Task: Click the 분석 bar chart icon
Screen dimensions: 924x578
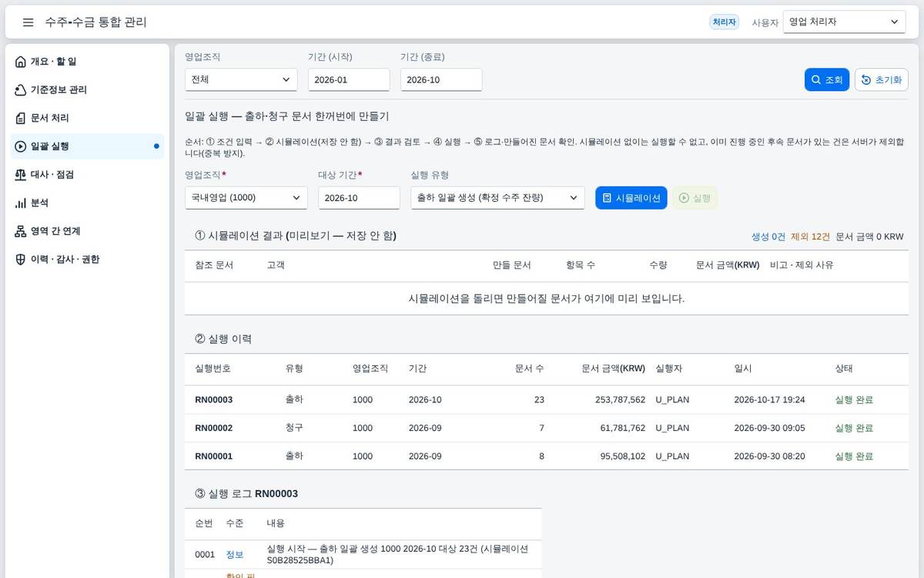Action: (x=21, y=203)
